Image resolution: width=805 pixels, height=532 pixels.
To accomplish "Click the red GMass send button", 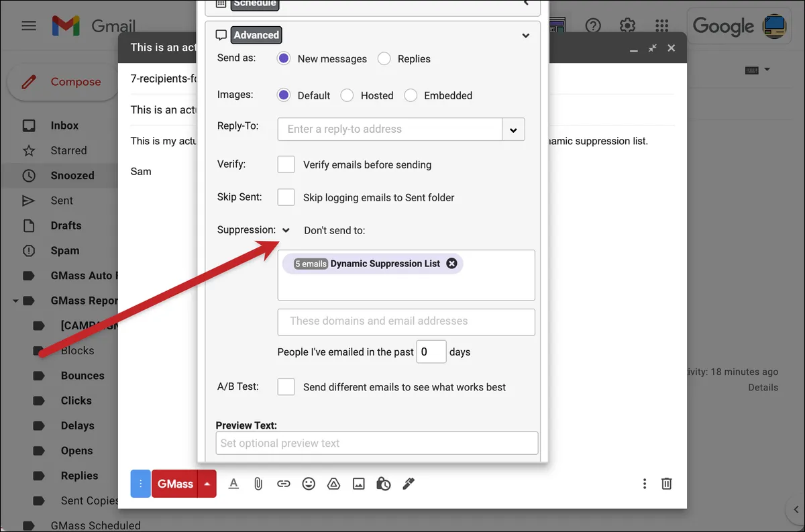I will 175,484.
